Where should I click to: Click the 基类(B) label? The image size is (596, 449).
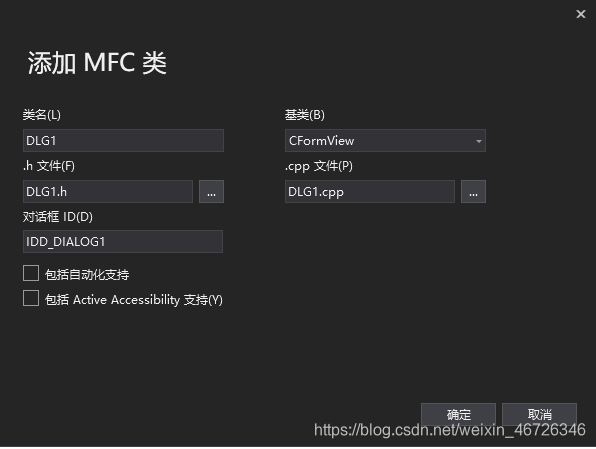pos(305,115)
